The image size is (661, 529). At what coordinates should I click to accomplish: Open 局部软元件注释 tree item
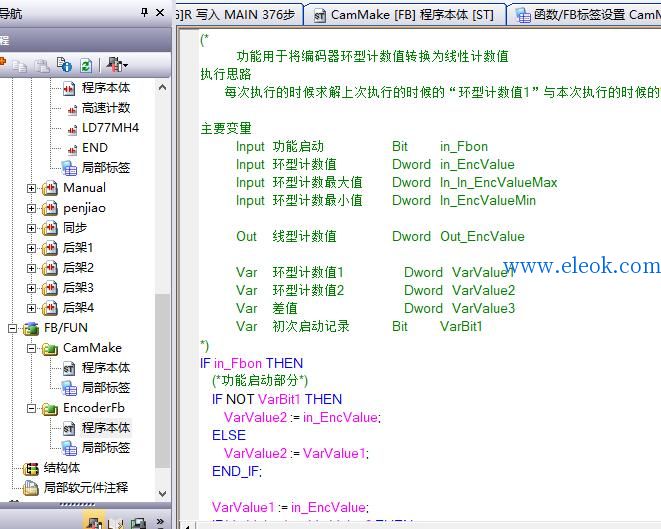pyautogui.click(x=86, y=488)
